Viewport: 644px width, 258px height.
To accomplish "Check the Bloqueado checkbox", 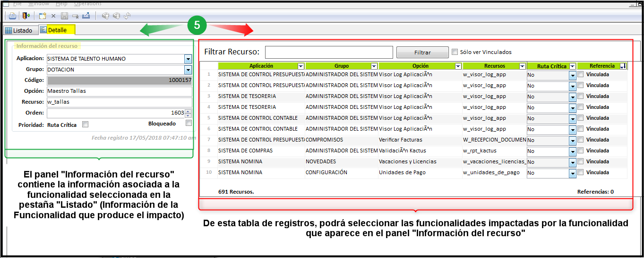I will tap(189, 123).
